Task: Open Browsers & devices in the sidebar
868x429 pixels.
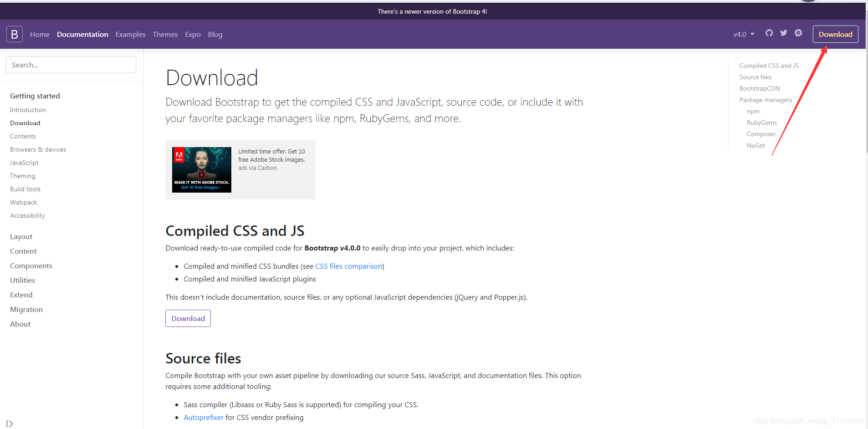Action: pyautogui.click(x=38, y=149)
